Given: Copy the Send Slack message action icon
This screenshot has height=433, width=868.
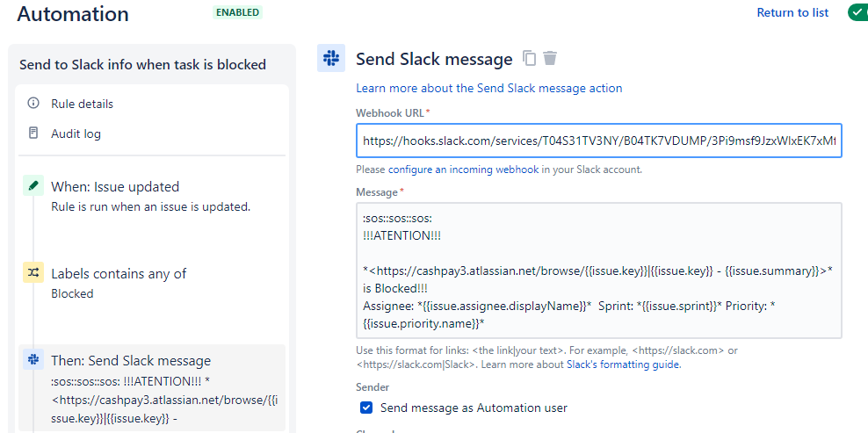Looking at the screenshot, I should [x=529, y=59].
